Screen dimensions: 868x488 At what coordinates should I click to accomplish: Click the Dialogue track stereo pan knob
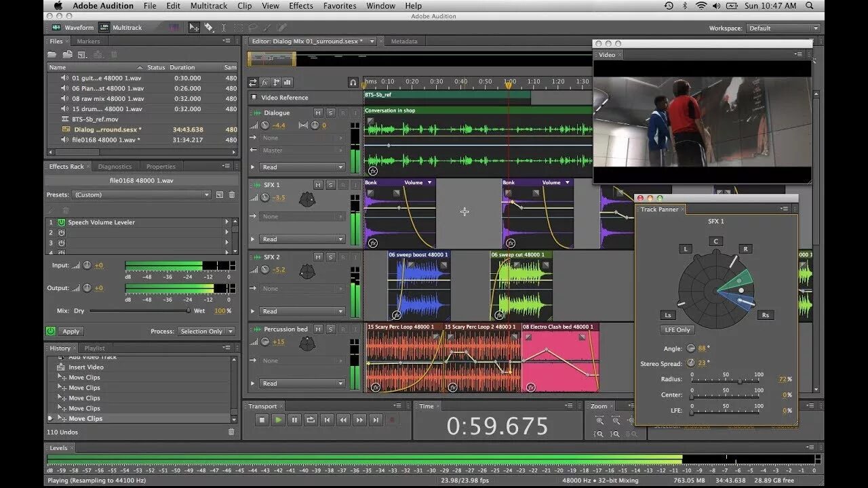coord(315,125)
